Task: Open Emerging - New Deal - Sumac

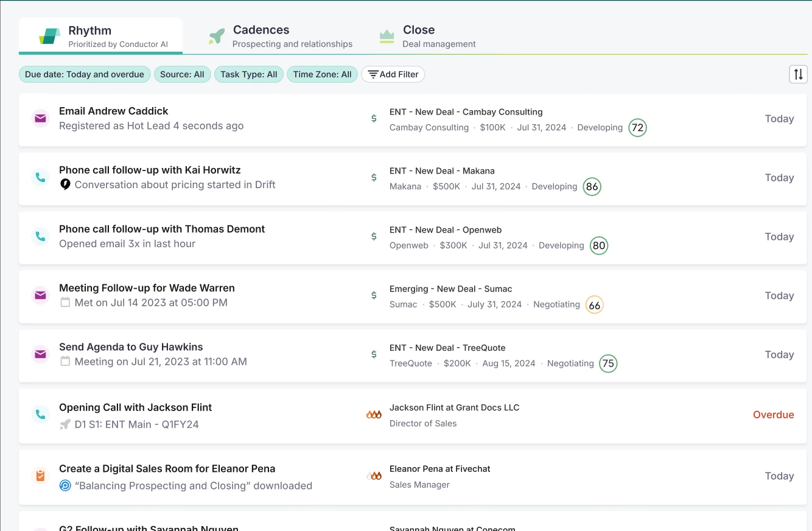Action: [x=450, y=289]
